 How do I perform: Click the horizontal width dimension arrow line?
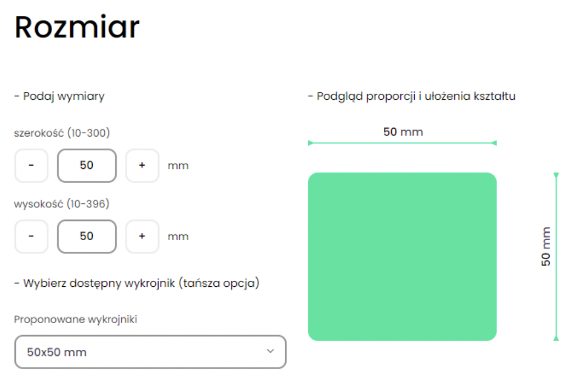click(x=402, y=143)
